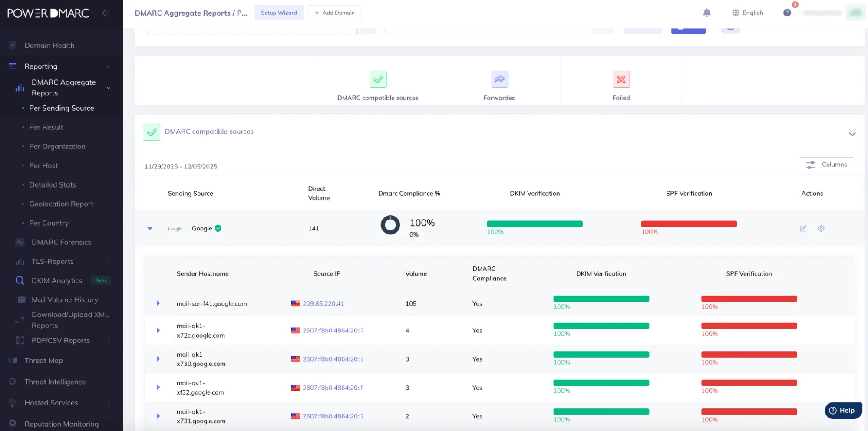This screenshot has width=868, height=431.
Task: Expand the mail-qk1-x72c.google.com row
Action: [x=158, y=330]
